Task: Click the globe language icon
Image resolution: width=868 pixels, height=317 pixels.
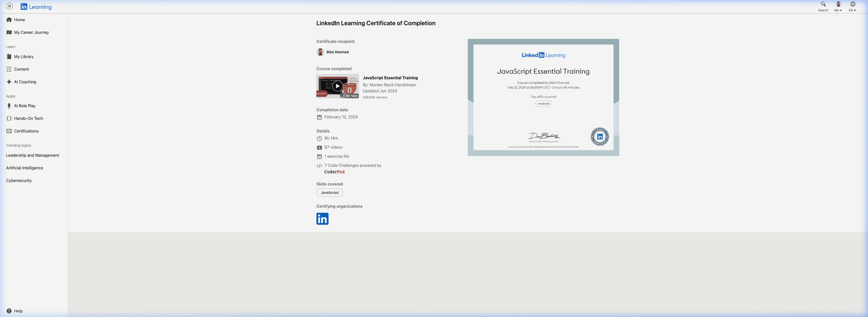Action: [853, 4]
